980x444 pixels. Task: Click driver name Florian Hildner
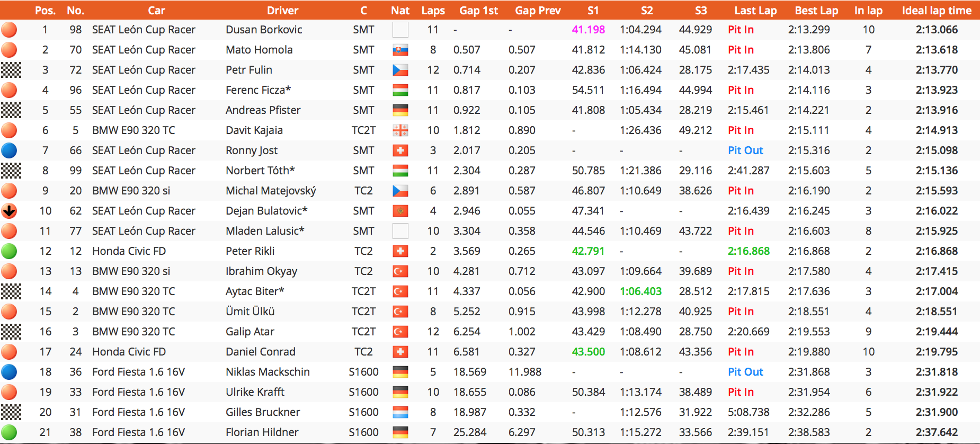coord(262,432)
